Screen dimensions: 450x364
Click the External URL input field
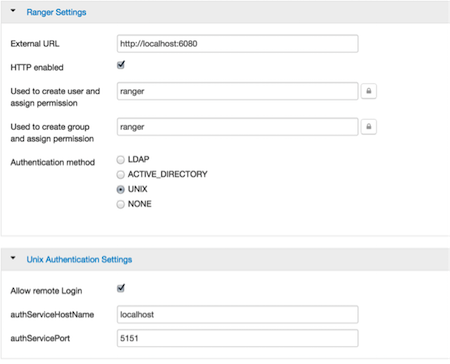(x=238, y=44)
